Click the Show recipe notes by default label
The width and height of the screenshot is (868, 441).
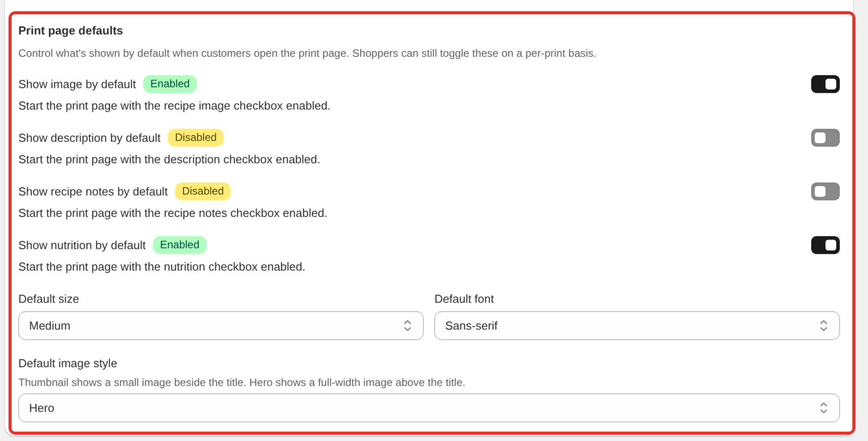[x=93, y=192]
